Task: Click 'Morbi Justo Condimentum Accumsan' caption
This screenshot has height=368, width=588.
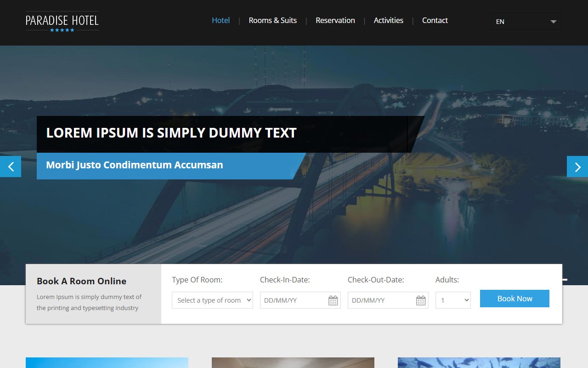Action: 135,165
